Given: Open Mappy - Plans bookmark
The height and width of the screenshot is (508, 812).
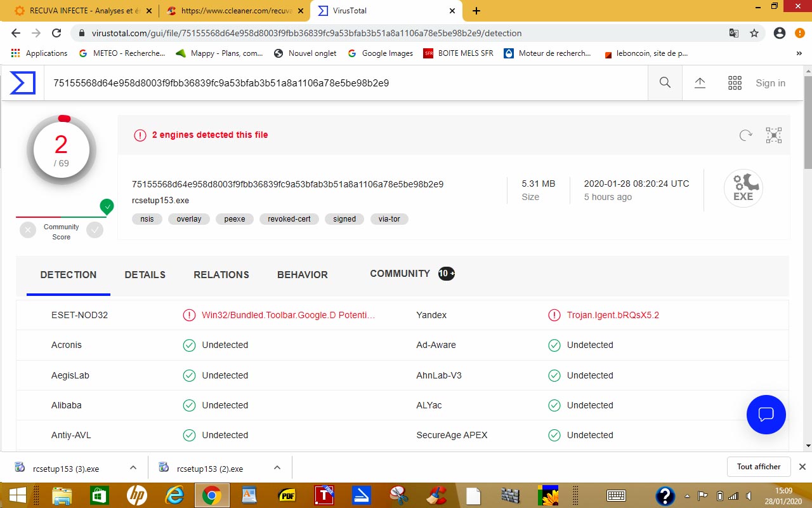Looking at the screenshot, I should point(219,53).
